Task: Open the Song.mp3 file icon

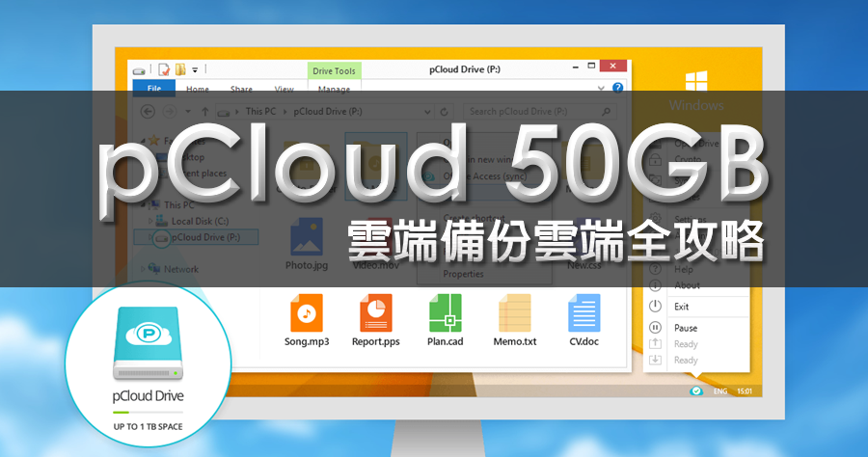Action: click(x=307, y=313)
